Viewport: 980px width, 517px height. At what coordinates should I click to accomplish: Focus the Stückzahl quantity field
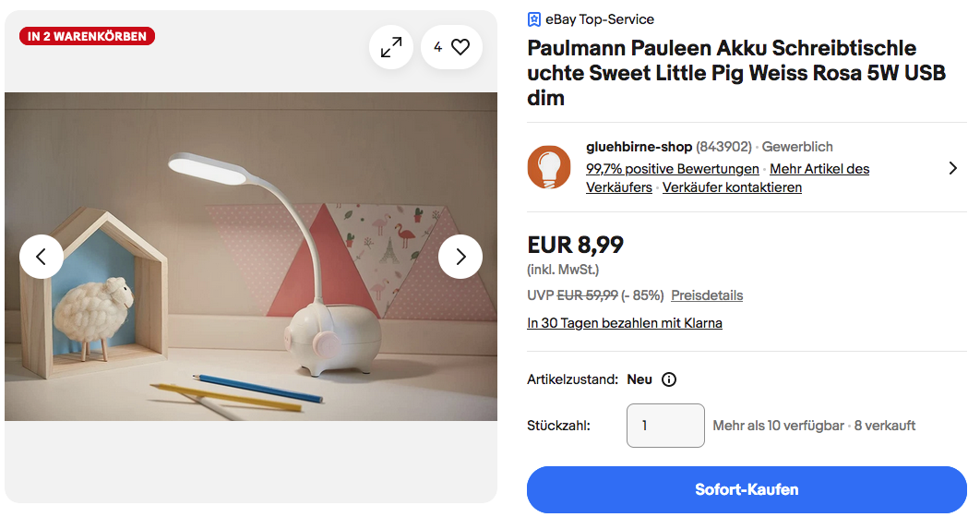665,426
